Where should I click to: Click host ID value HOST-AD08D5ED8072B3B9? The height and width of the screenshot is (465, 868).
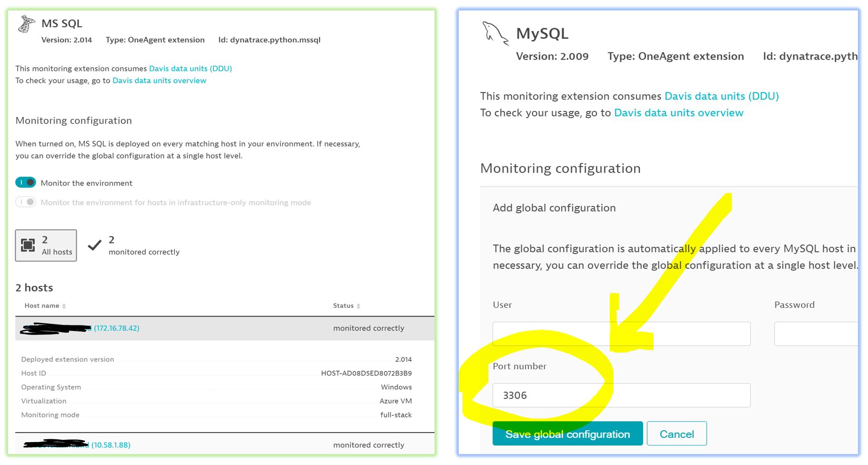[366, 374]
